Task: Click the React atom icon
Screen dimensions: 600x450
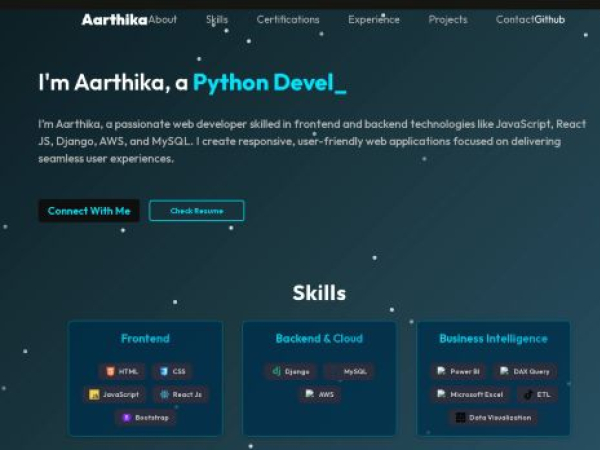Action: pyautogui.click(x=164, y=395)
